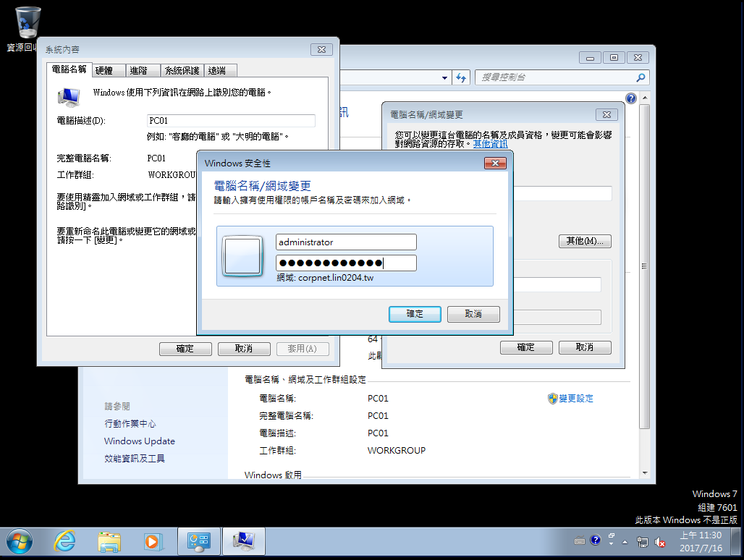The width and height of the screenshot is (744, 560).
Task: Click 取消 in System Properties window
Action: 244,349
